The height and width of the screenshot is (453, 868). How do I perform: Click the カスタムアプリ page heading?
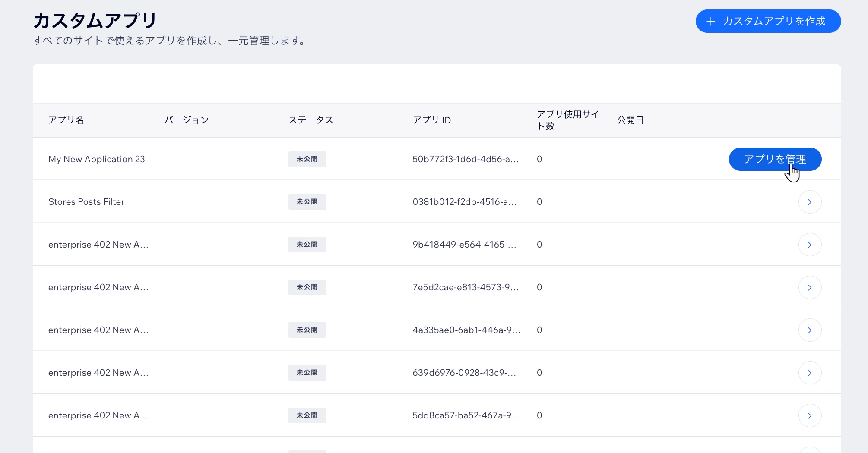pyautogui.click(x=95, y=20)
